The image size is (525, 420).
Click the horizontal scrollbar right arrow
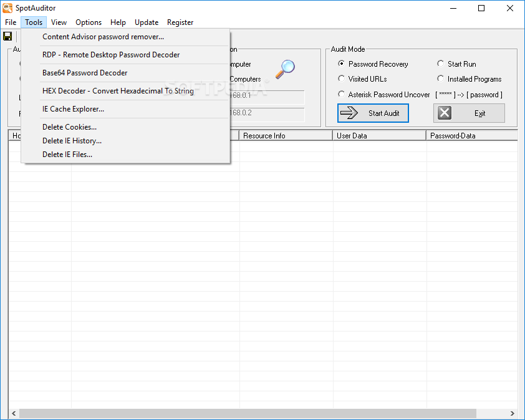(x=513, y=414)
